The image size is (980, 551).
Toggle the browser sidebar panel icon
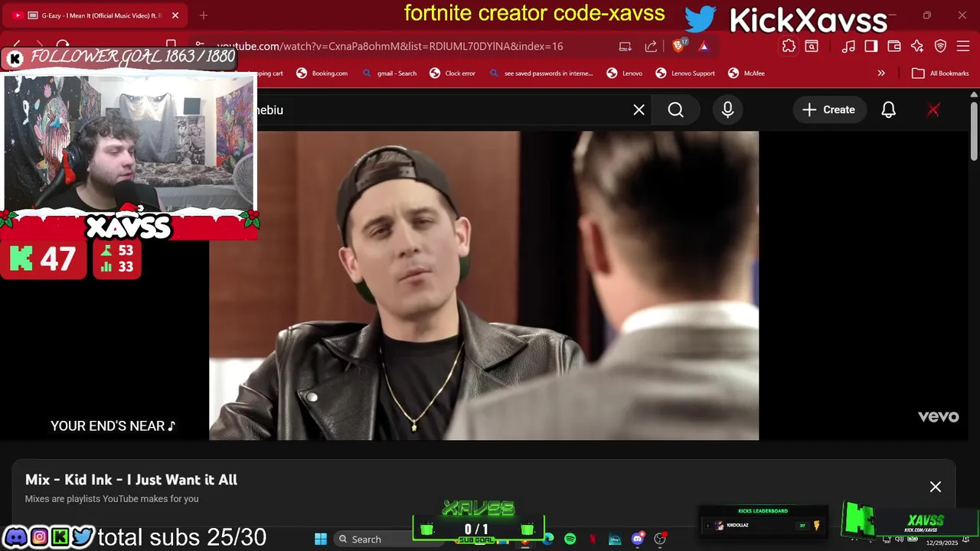tap(871, 46)
